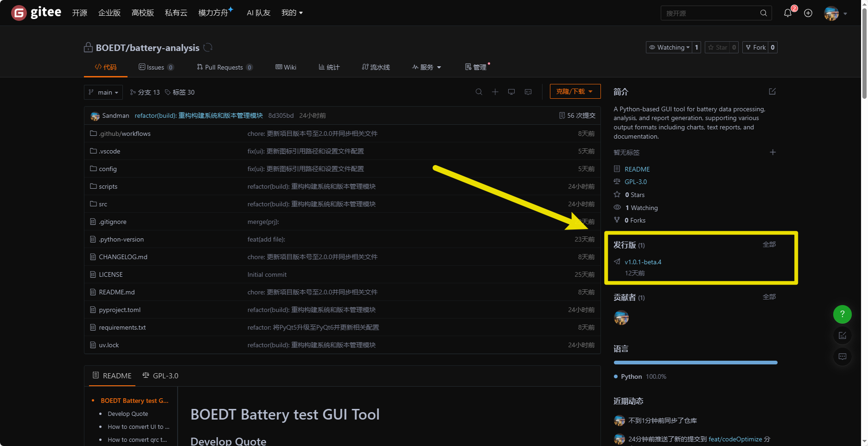The image size is (868, 446).
Task: Open the uv.lock file
Action: (109, 345)
